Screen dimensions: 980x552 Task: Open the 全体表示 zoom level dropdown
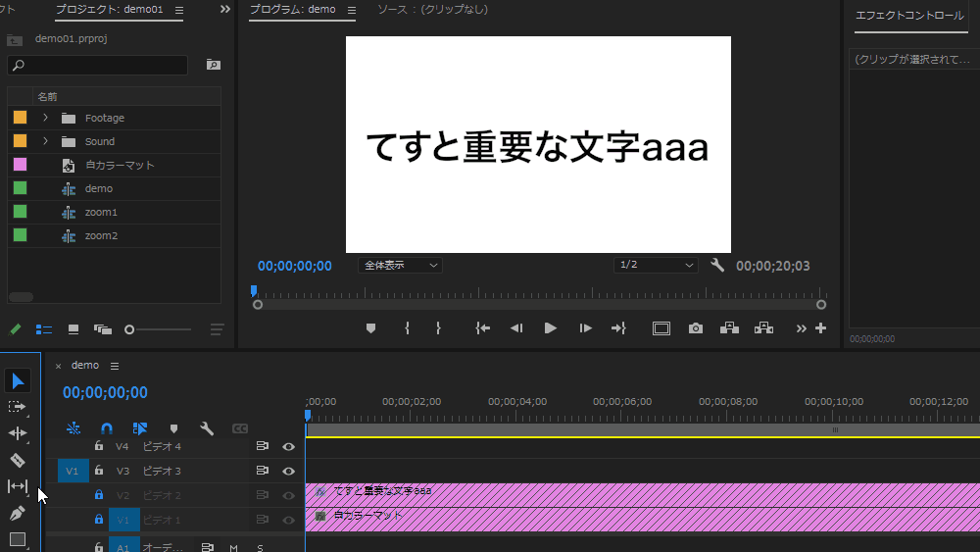[x=400, y=265]
